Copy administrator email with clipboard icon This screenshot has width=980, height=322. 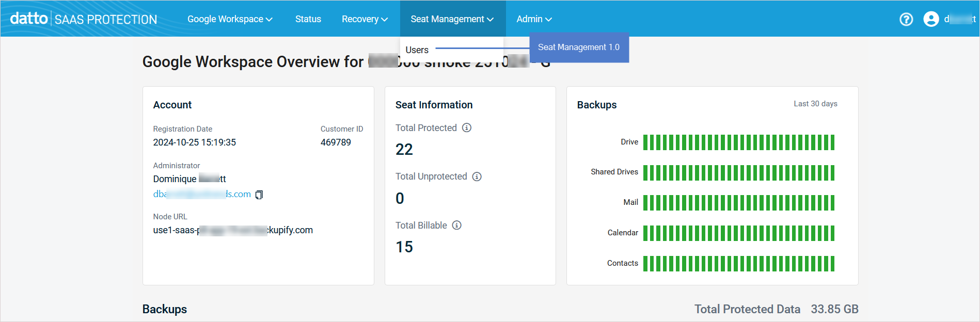click(x=259, y=195)
